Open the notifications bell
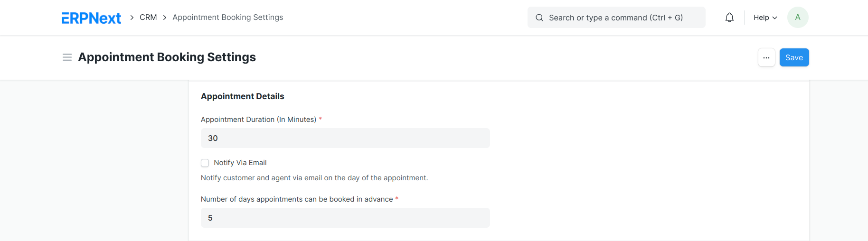 point(729,18)
